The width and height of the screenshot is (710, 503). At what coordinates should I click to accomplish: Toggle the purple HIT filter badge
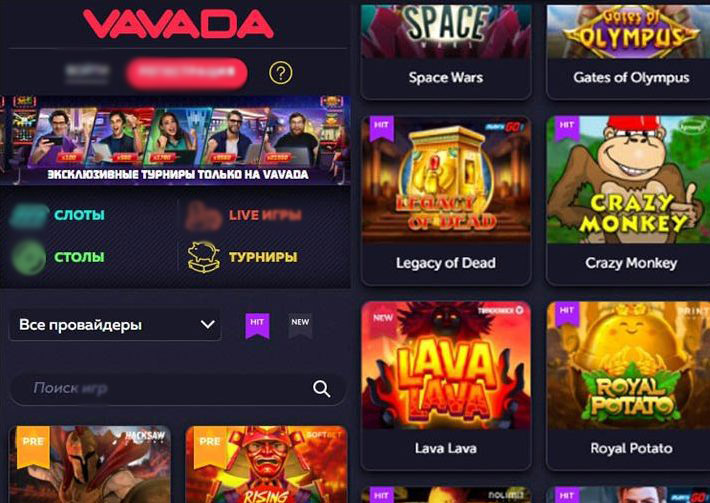coord(257,325)
